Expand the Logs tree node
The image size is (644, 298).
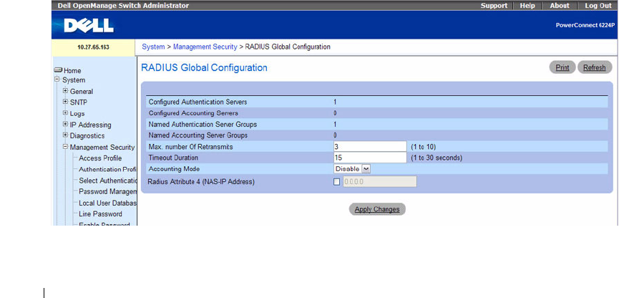click(65, 113)
